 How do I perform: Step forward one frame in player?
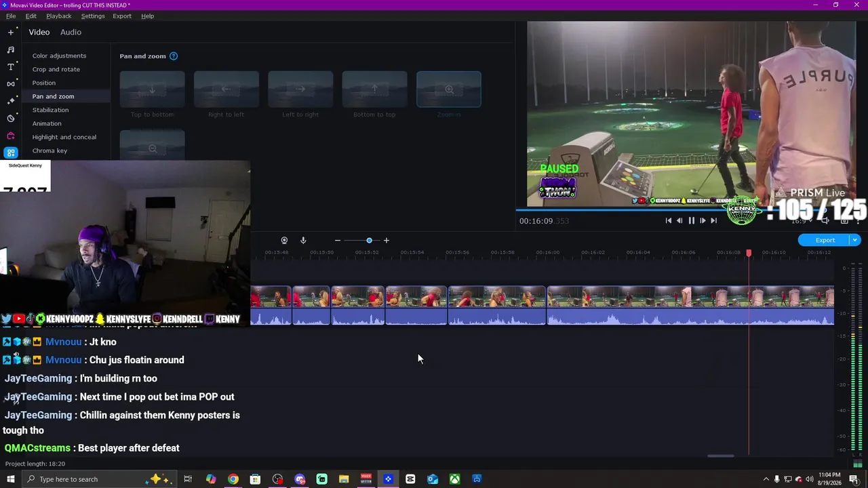point(703,220)
